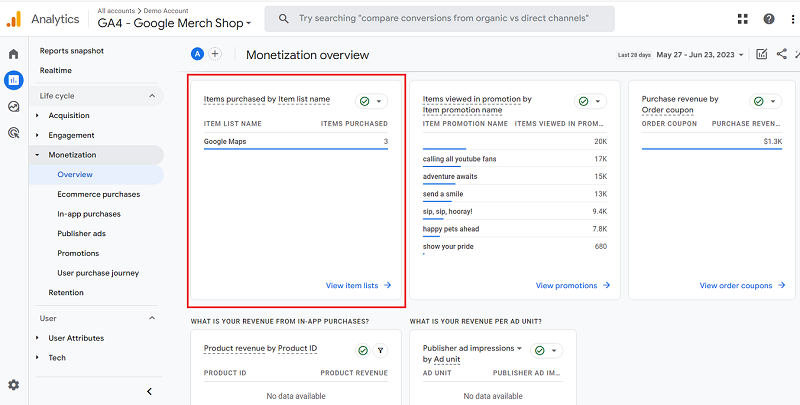Viewport: 800px width, 405px height.
Task: Click Add comparison plus button
Action: point(215,54)
